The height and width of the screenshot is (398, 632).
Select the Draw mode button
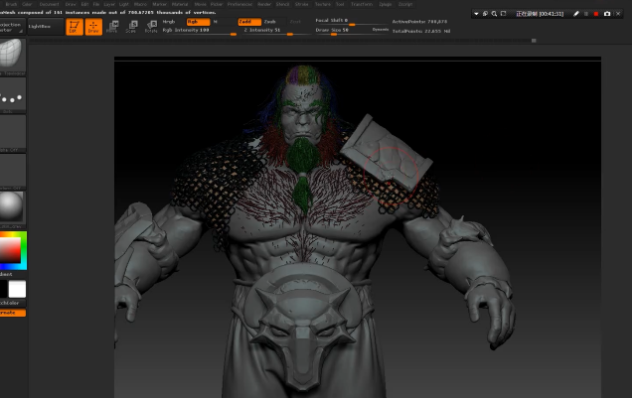pyautogui.click(x=94, y=27)
